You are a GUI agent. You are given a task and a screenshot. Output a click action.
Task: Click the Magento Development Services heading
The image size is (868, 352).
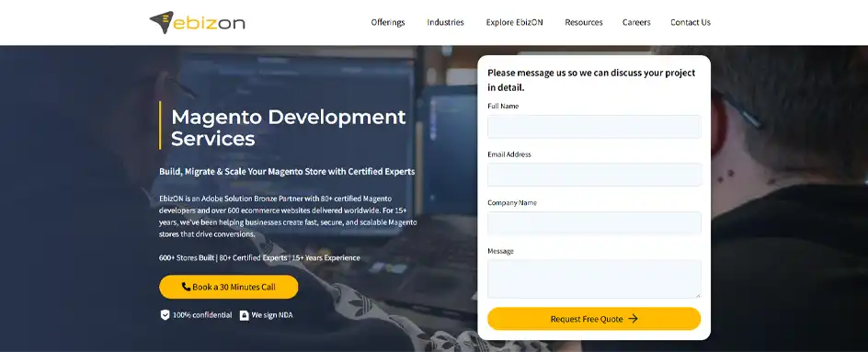pyautogui.click(x=289, y=128)
